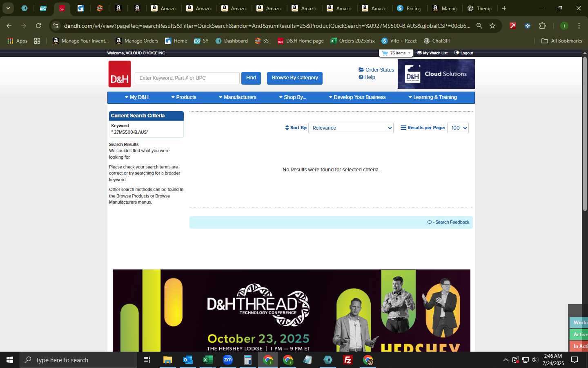This screenshot has width=588, height=368.
Task: Open Zoom from the taskbar
Action: pos(228,360)
